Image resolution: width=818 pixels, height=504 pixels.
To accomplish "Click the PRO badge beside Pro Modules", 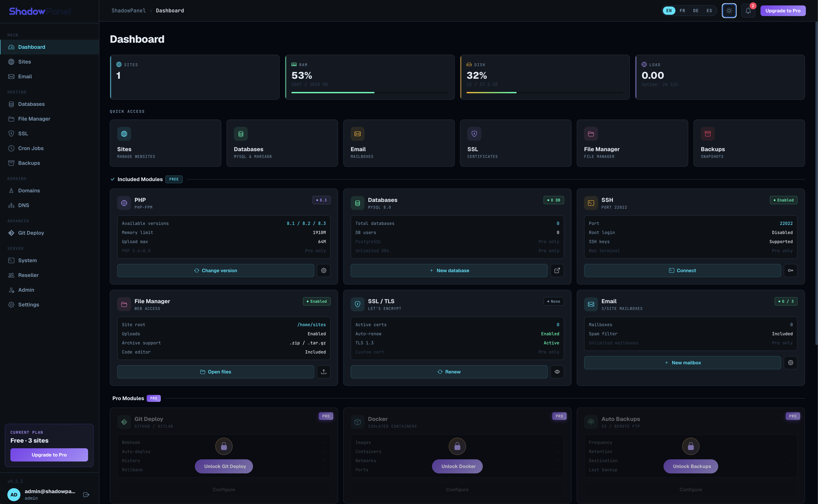I will (x=153, y=398).
